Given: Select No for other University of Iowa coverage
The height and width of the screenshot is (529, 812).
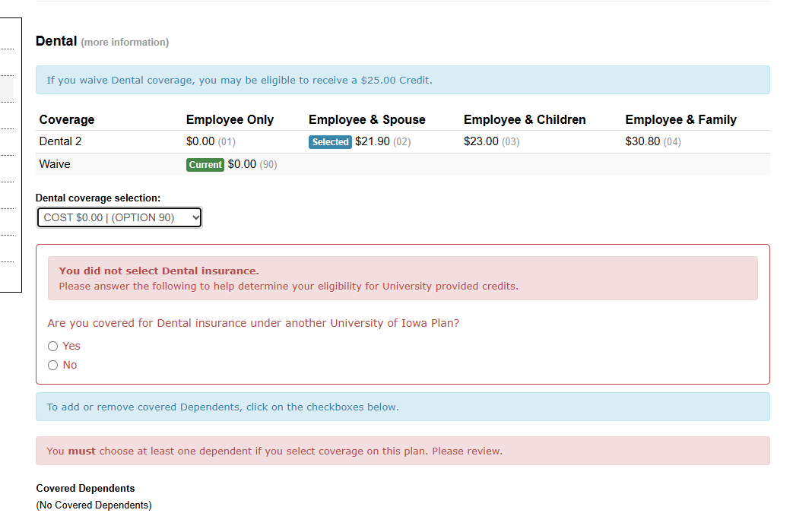Looking at the screenshot, I should 53,365.
